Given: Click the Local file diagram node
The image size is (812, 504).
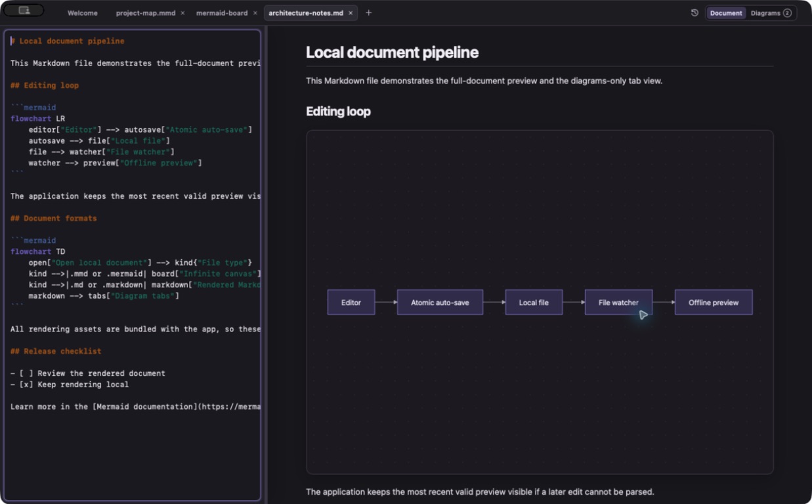Looking at the screenshot, I should point(534,303).
